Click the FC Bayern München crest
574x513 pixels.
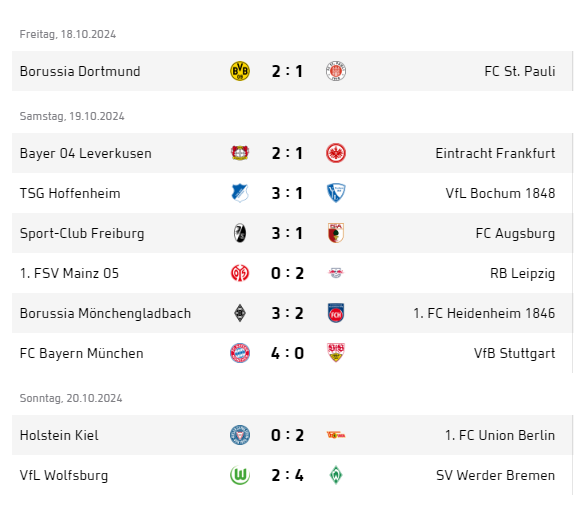tap(240, 353)
